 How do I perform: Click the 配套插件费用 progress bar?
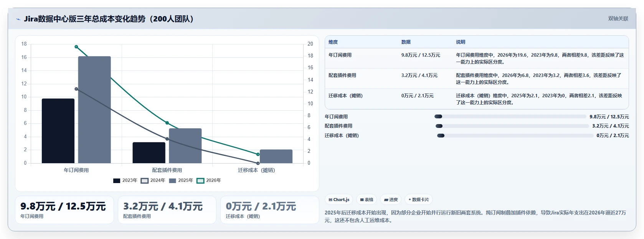[x=512, y=126]
